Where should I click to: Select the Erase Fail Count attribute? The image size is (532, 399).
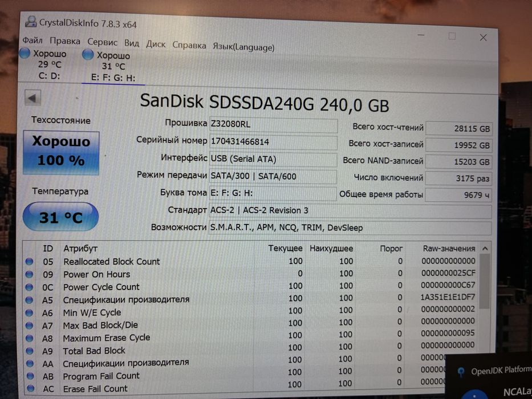(x=95, y=389)
